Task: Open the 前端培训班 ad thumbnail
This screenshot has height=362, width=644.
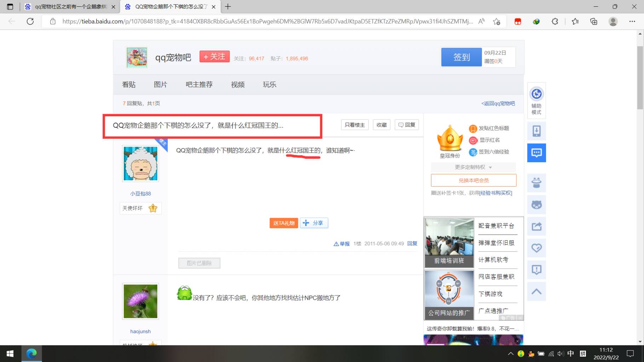Action: coord(449,243)
